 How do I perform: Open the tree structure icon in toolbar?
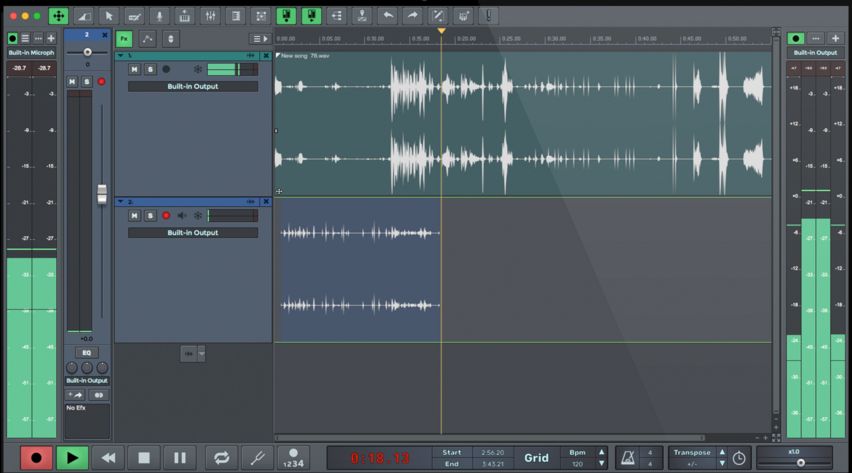[337, 16]
